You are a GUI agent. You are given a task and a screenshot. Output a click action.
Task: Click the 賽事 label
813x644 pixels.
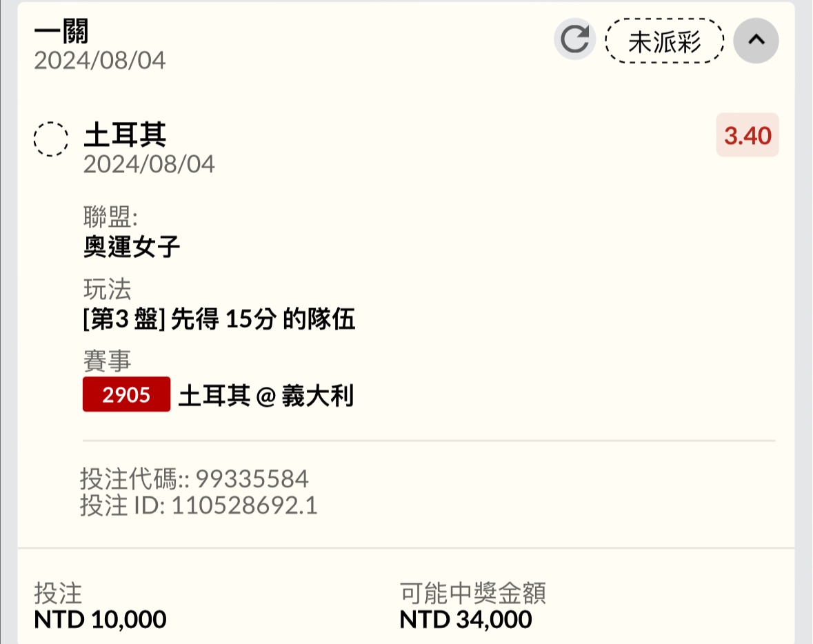pos(107,361)
